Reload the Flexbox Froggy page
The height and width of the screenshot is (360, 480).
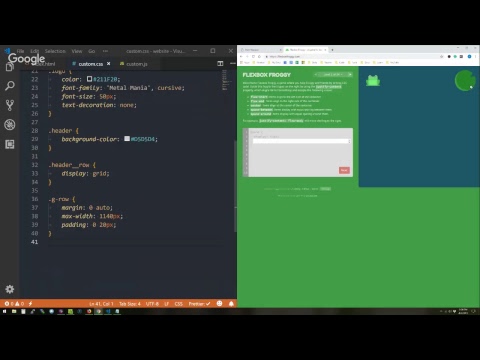pos(253,56)
